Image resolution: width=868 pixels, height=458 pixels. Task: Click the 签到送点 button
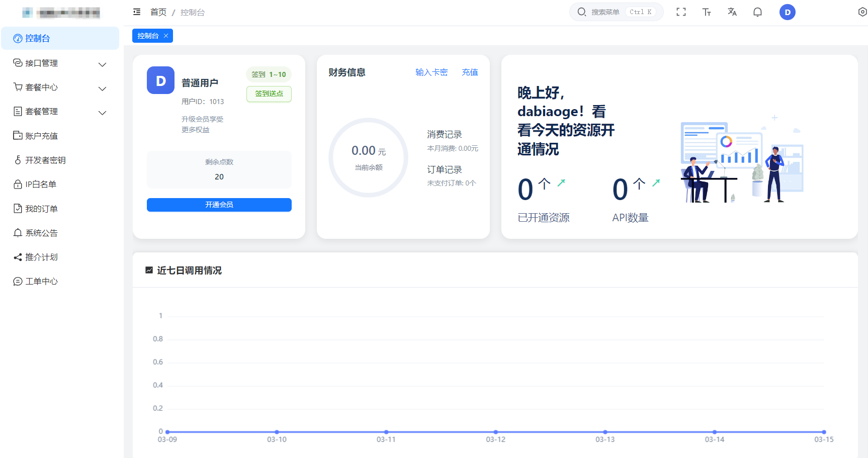(269, 94)
